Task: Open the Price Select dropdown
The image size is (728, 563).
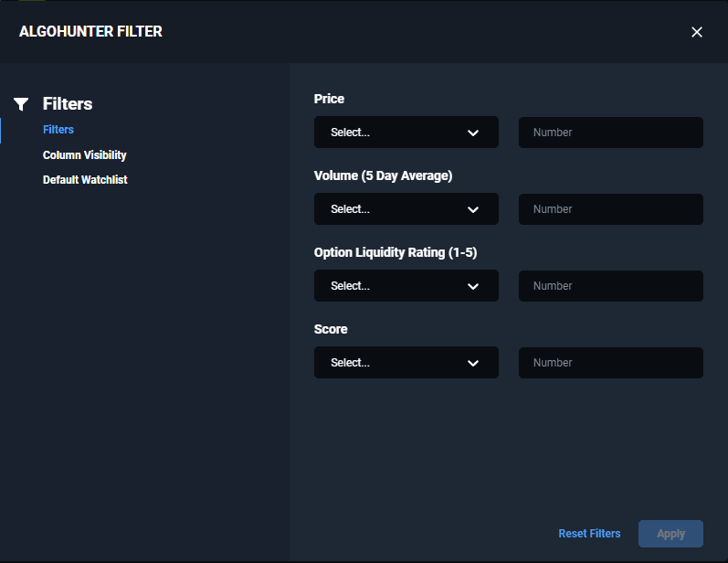Action: (x=406, y=133)
